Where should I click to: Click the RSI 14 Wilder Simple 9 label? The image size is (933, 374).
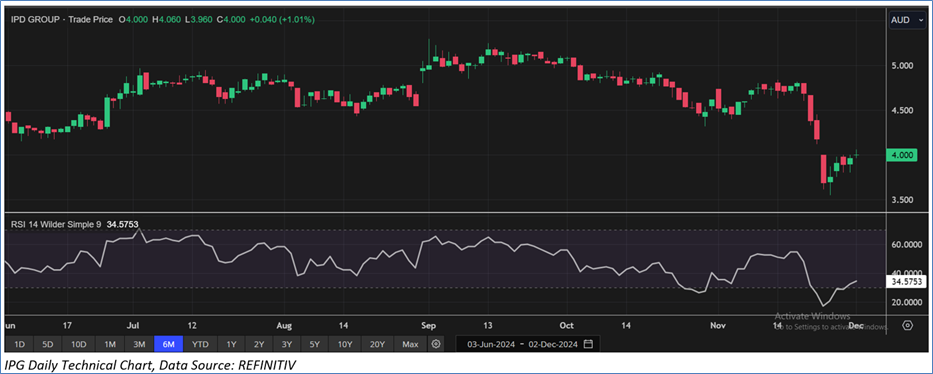pyautogui.click(x=56, y=225)
